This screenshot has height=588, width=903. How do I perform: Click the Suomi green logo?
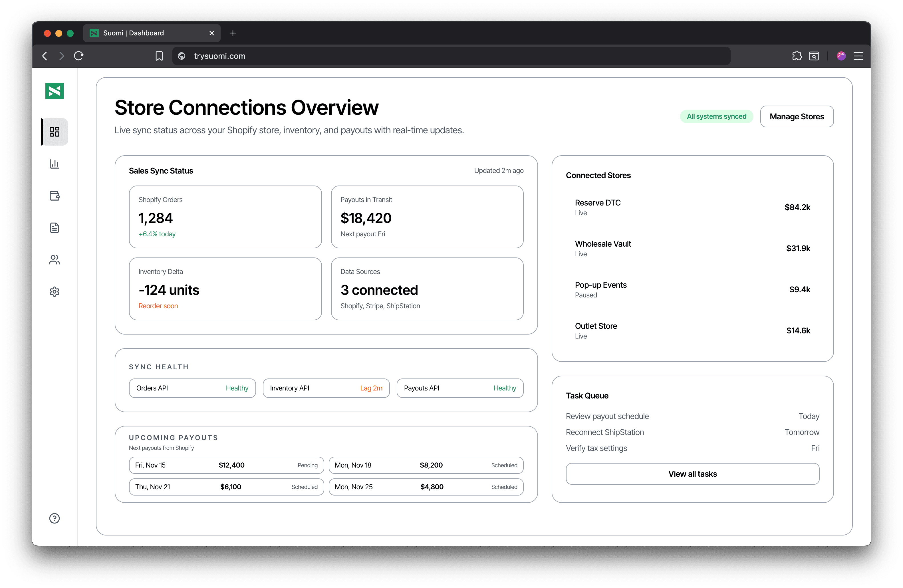[x=54, y=91]
